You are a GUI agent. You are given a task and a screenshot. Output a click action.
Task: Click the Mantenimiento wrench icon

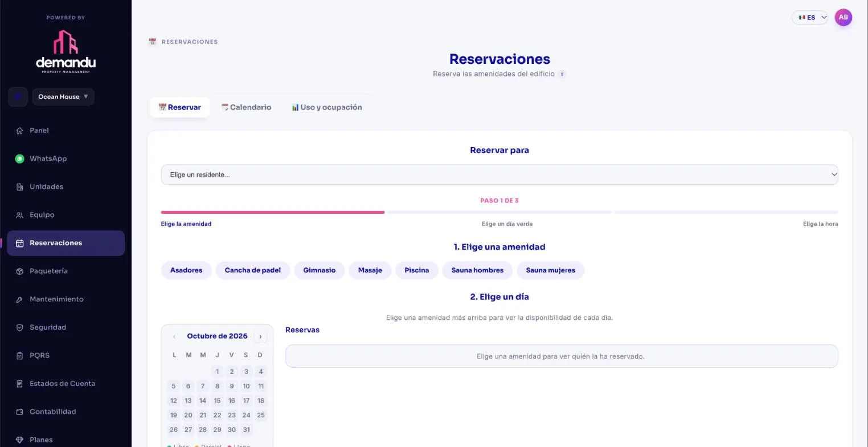tap(20, 299)
